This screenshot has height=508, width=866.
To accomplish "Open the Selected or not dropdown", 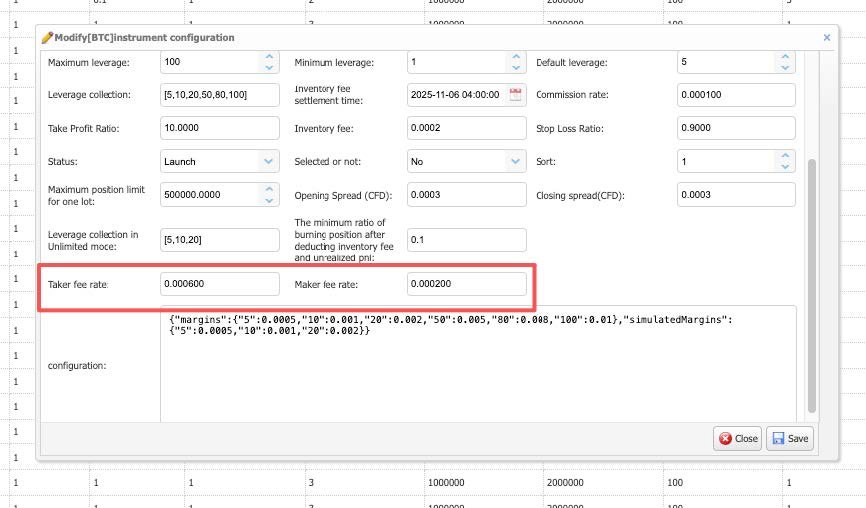I will tap(515, 161).
